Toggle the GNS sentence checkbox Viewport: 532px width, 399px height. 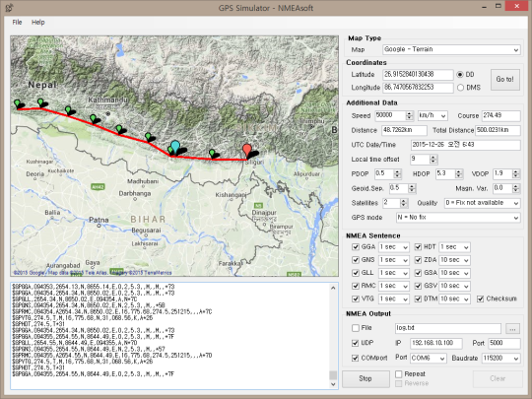click(x=356, y=260)
